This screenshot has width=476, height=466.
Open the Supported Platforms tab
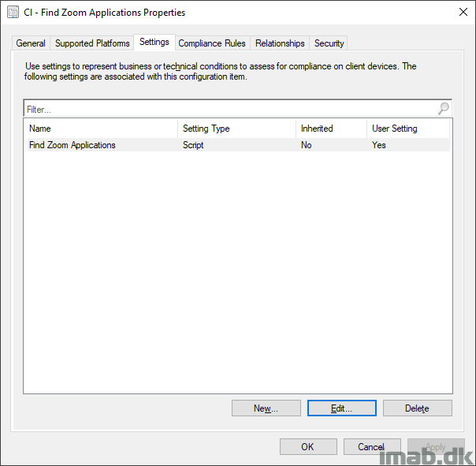coord(92,43)
